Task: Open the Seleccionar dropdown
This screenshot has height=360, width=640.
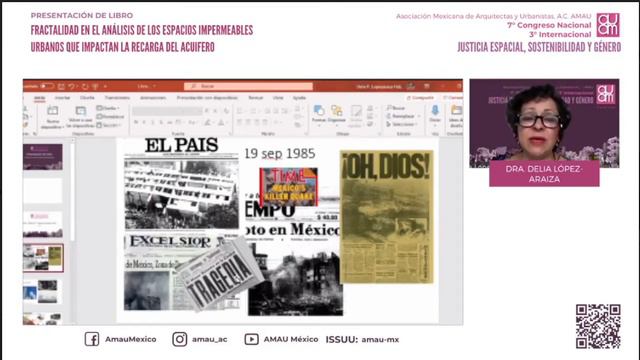Action: tap(402, 124)
